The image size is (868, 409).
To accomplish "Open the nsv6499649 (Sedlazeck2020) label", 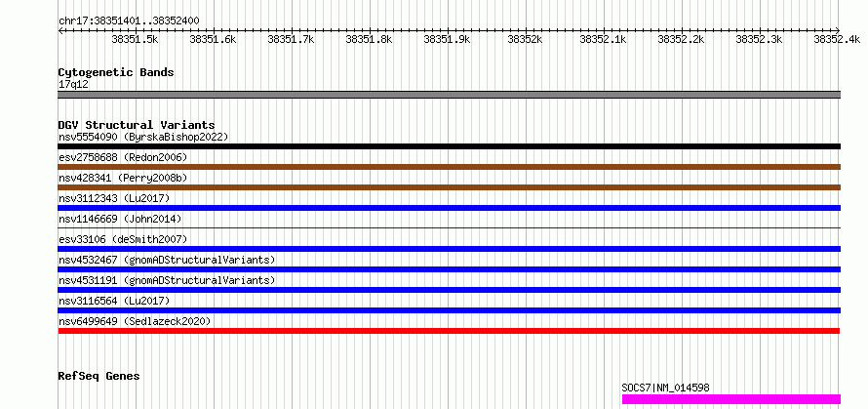I will [135, 321].
